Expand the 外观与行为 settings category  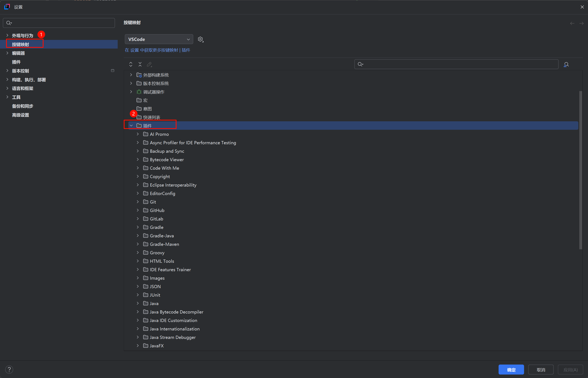7,36
